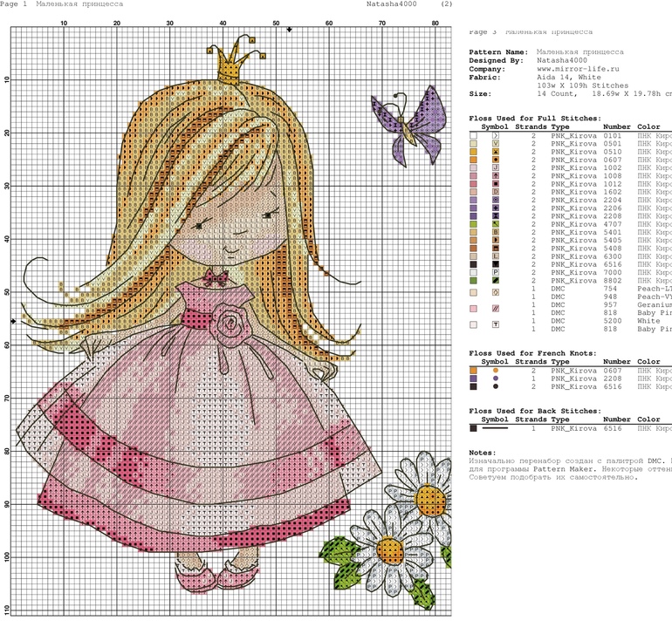Select the 'P' symbol for floss 7000
The width and height of the screenshot is (672, 641).
click(x=496, y=273)
